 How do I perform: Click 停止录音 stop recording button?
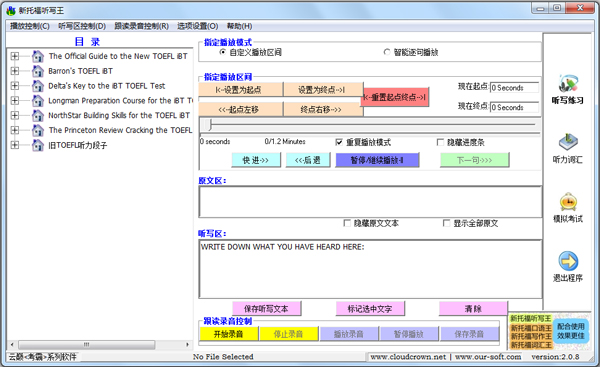289,334
